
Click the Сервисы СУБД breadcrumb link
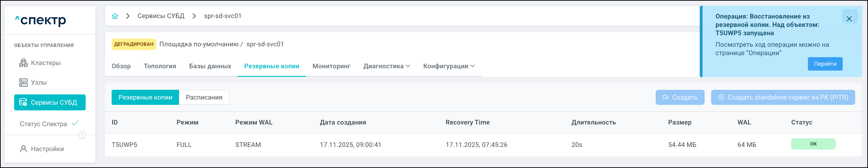pos(161,16)
